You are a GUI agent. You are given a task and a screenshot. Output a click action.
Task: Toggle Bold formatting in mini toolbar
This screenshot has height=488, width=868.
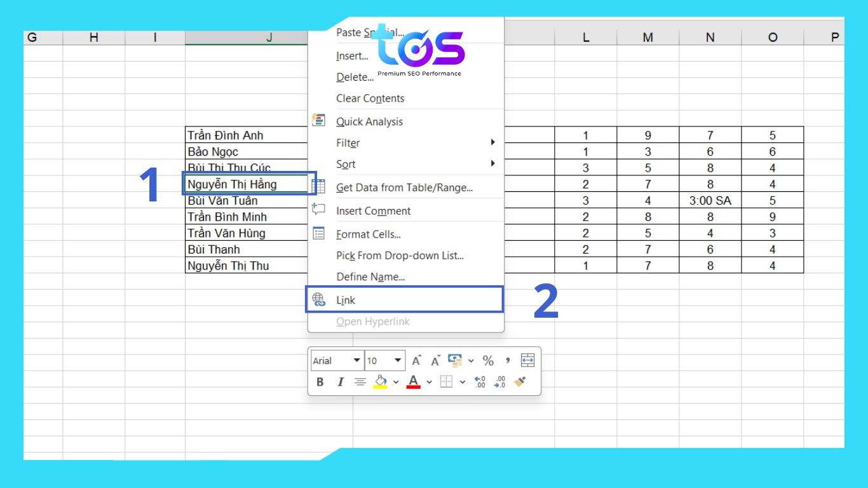click(x=320, y=382)
